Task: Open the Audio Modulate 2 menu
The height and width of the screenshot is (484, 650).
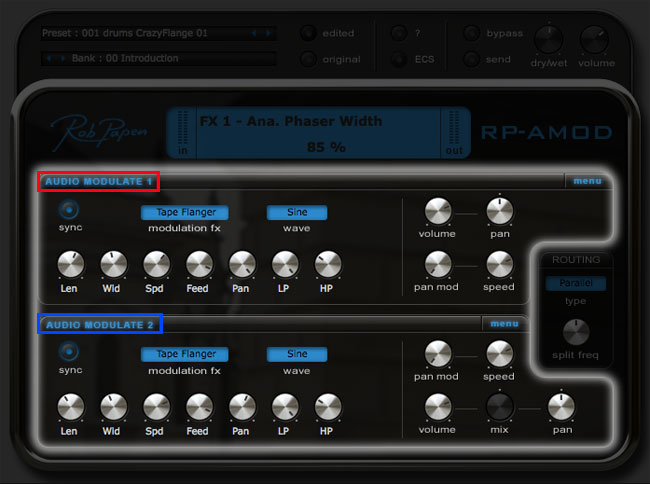Action: coord(504,324)
